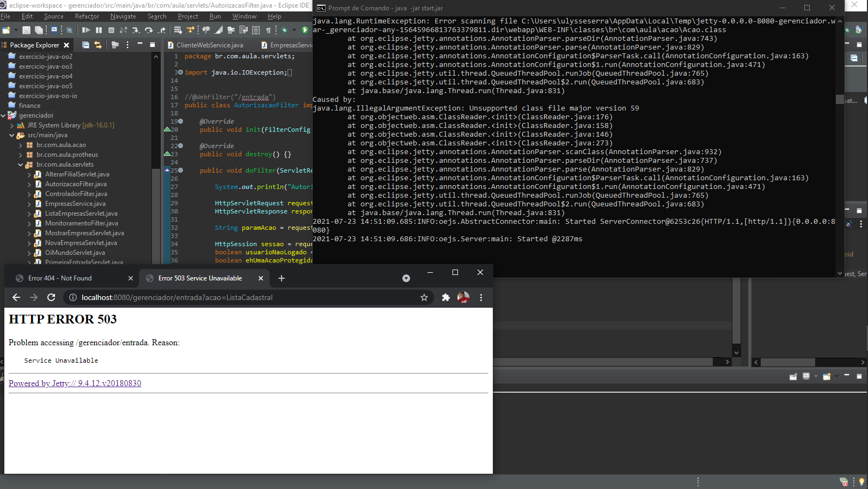This screenshot has height=489, width=868.
Task: Open the Project menu
Action: (188, 16)
